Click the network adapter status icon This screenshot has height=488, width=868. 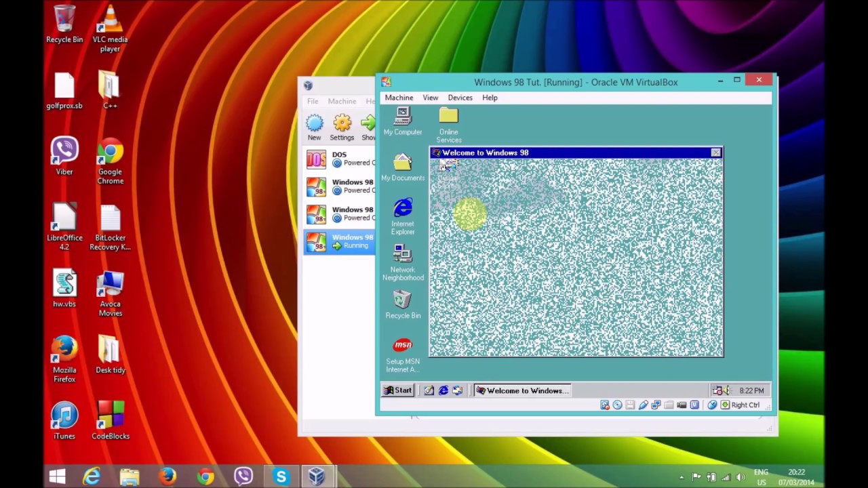pyautogui.click(x=656, y=405)
